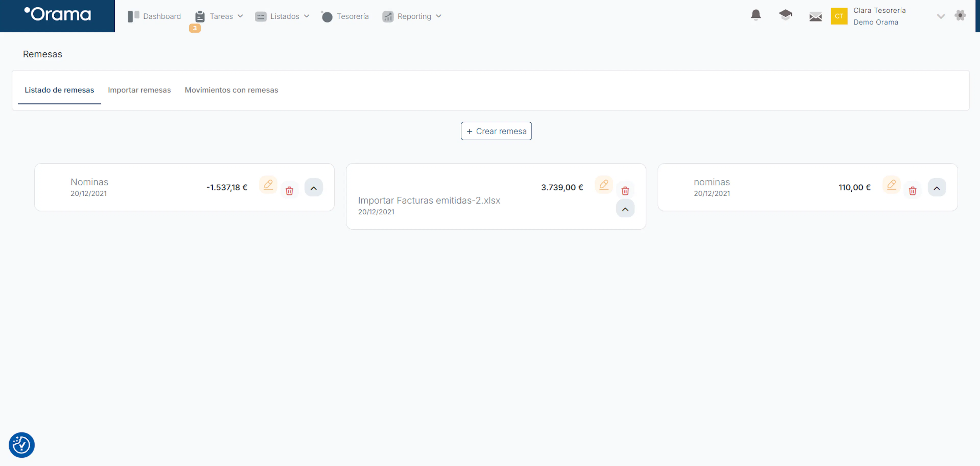Edit the Nominas -1.537,18 € remesa

tap(268, 185)
